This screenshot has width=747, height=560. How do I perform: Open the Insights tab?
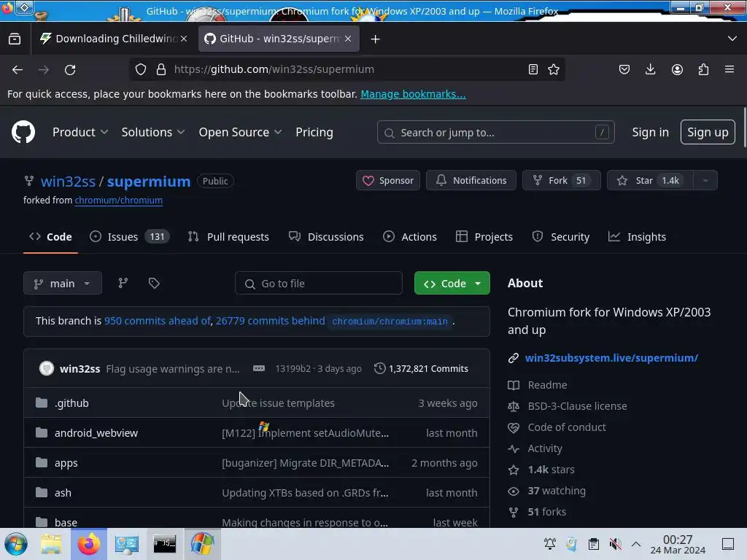[637, 237]
